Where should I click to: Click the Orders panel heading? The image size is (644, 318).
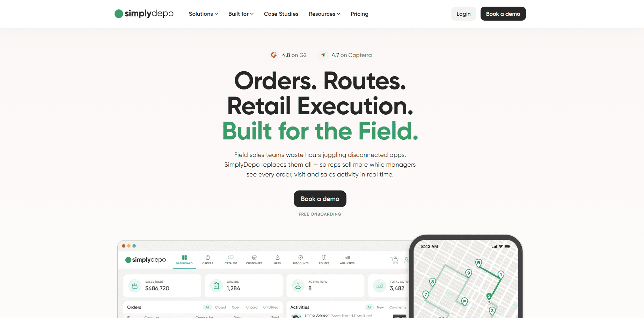click(x=134, y=307)
